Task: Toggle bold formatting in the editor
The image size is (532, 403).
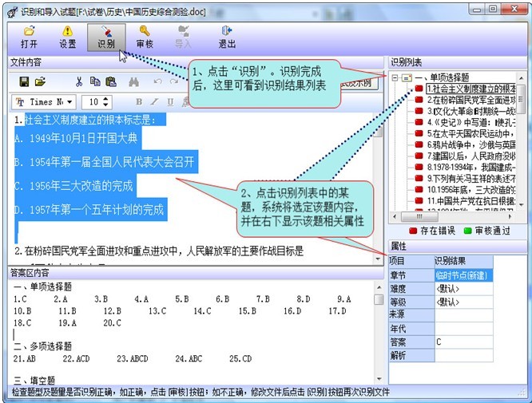Action: coord(139,102)
